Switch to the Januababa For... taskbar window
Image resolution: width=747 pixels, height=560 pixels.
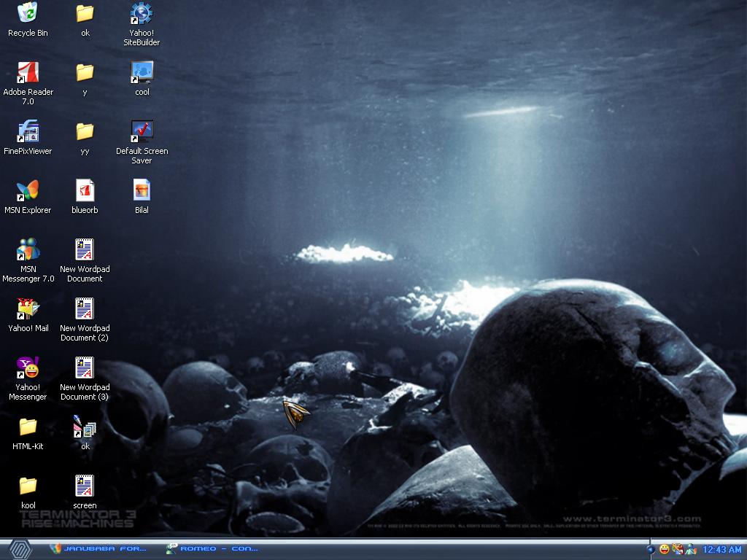[98, 548]
